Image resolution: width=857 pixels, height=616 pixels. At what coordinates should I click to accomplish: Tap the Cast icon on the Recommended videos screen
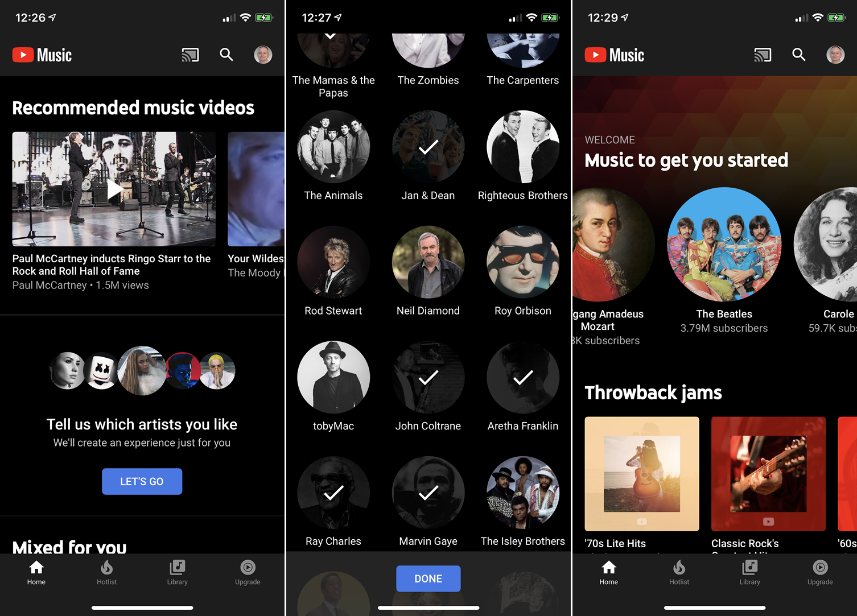click(x=190, y=55)
